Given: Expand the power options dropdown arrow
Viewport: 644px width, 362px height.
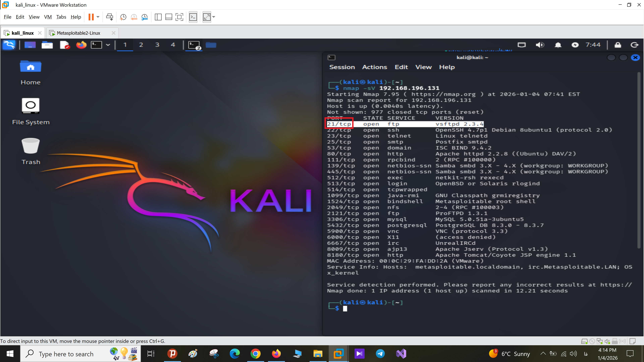Looking at the screenshot, I should (x=98, y=17).
